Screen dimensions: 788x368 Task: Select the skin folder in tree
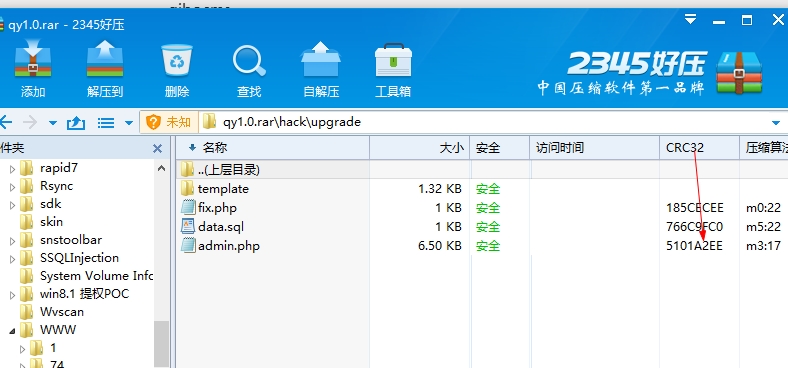click(51, 222)
